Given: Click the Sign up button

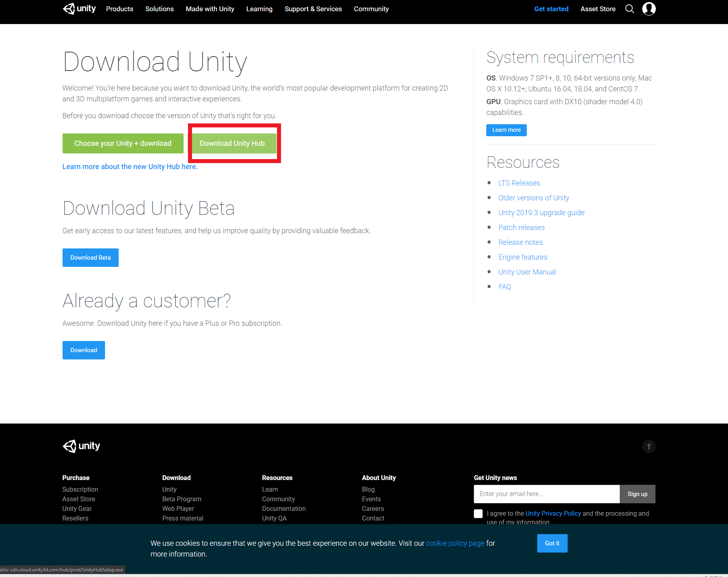Looking at the screenshot, I should [x=637, y=494].
